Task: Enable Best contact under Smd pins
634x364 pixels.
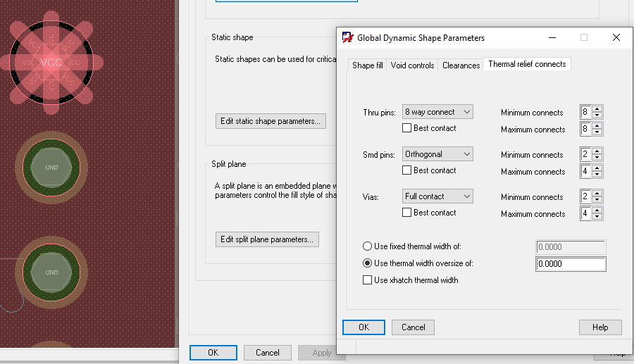Action: (x=406, y=170)
